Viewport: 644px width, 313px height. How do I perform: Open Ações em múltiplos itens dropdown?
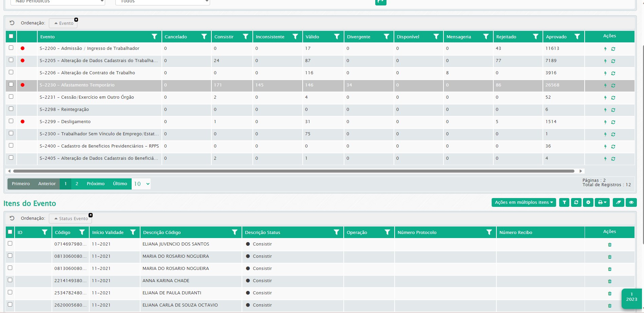click(524, 202)
